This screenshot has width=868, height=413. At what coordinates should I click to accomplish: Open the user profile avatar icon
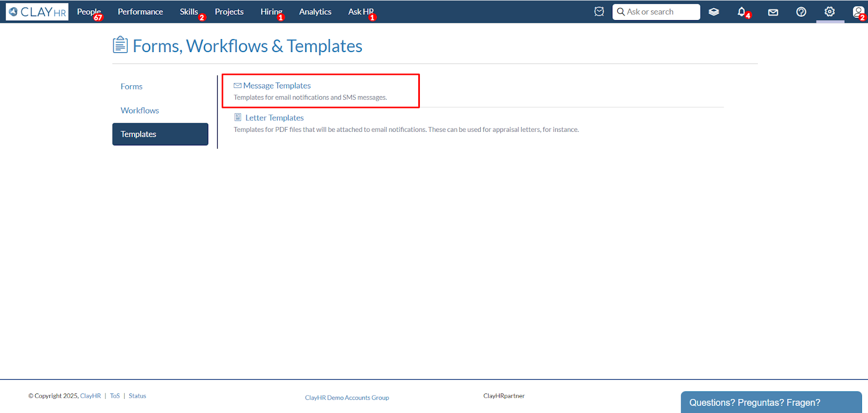click(858, 11)
